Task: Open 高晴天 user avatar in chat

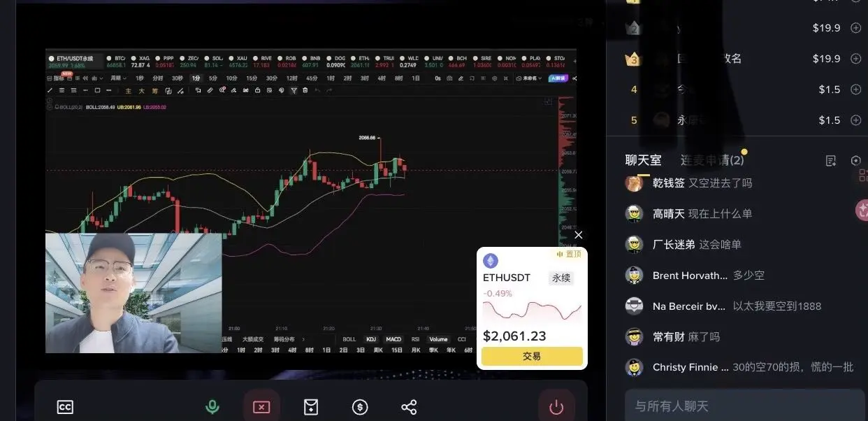Action: [634, 214]
